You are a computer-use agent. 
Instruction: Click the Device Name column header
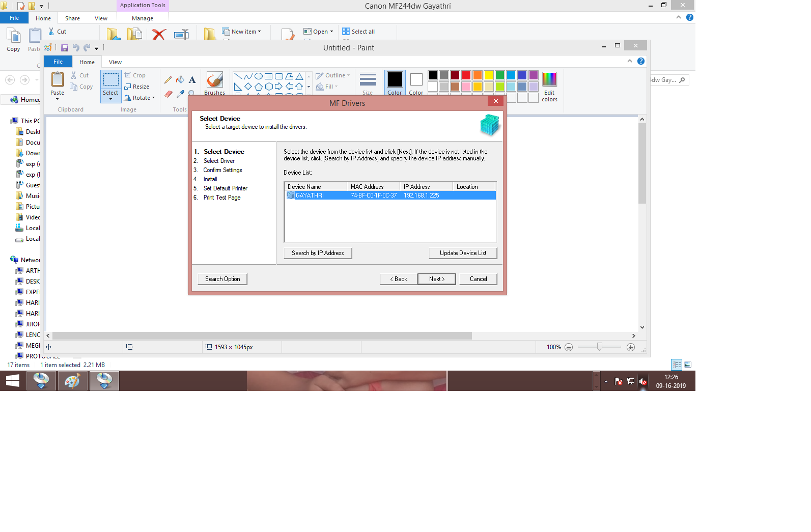316,187
